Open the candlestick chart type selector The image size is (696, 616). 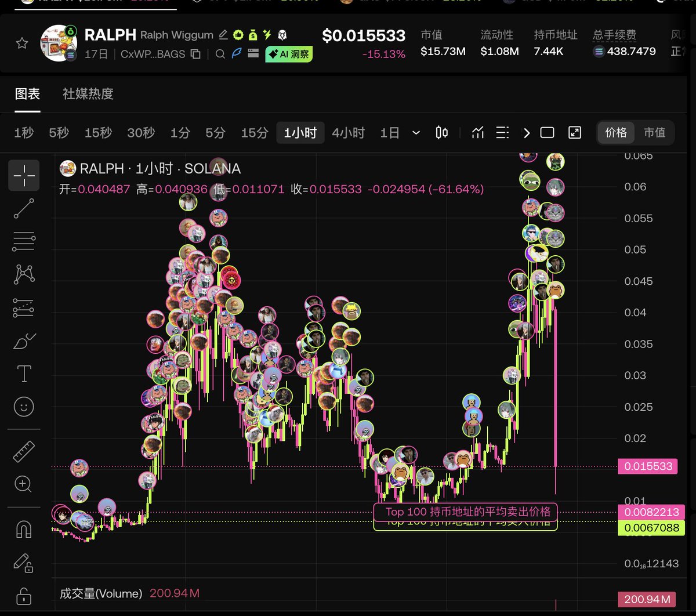442,133
